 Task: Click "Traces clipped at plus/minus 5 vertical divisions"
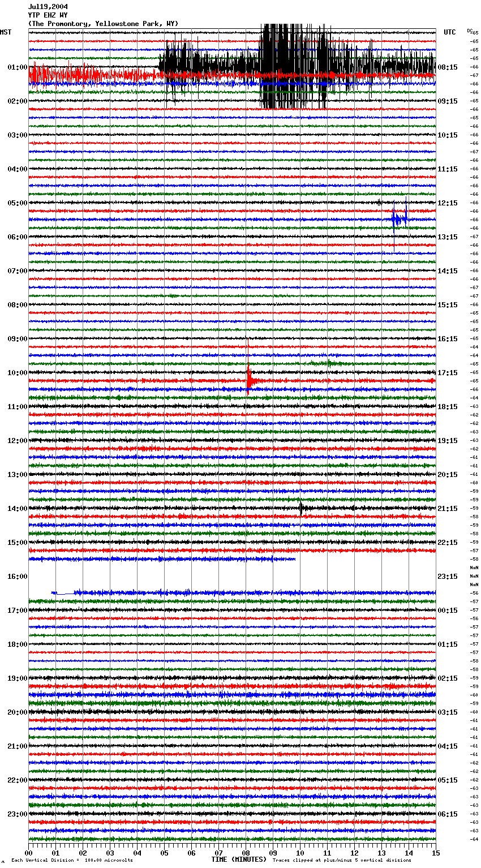click(342, 860)
